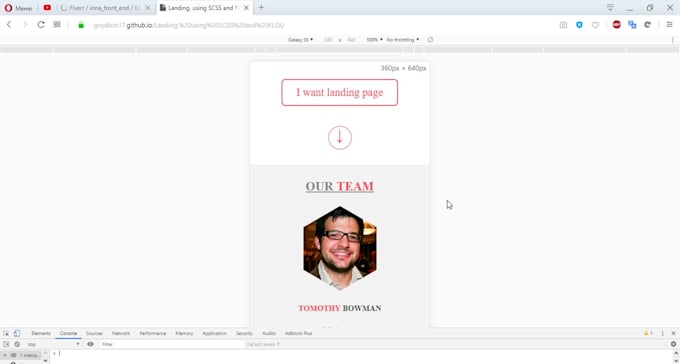Switch to the Audits tab
This screenshot has height=364, width=680.
(269, 333)
